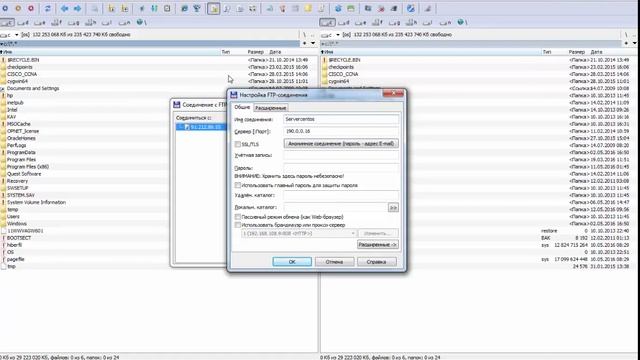Click the Удалён. каталог field

pos(341,195)
